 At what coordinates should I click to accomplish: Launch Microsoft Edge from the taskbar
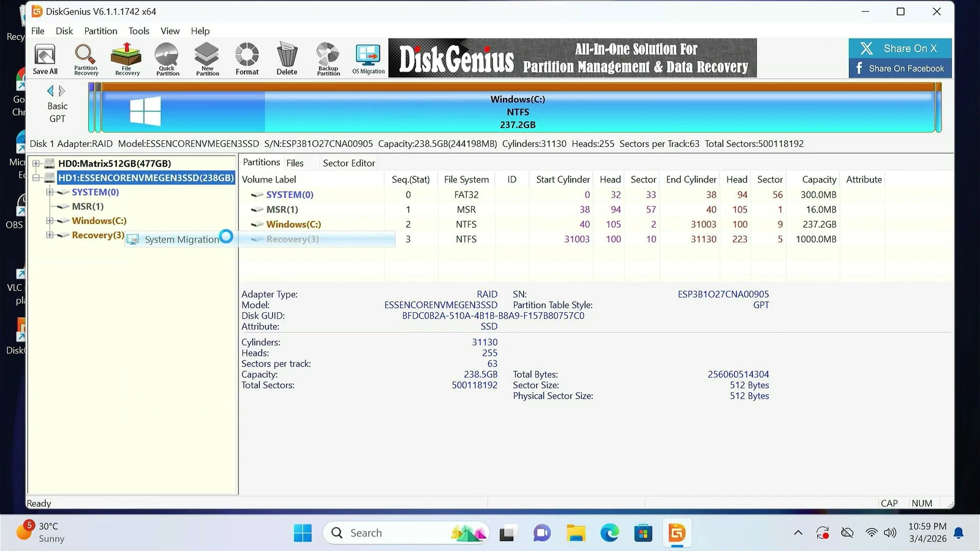click(x=609, y=533)
